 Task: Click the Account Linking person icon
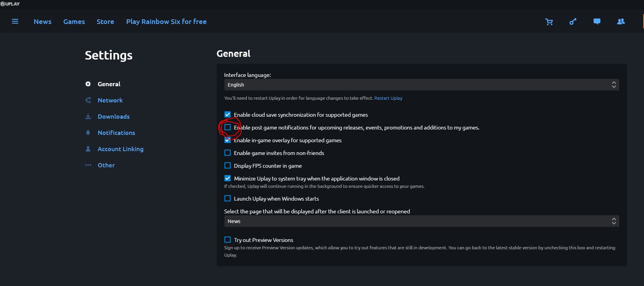(x=88, y=149)
